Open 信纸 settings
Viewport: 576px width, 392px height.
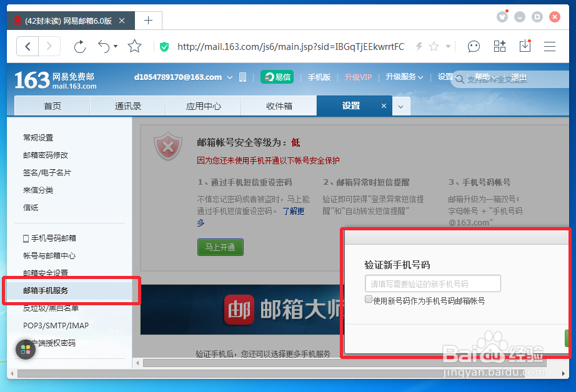point(31,208)
